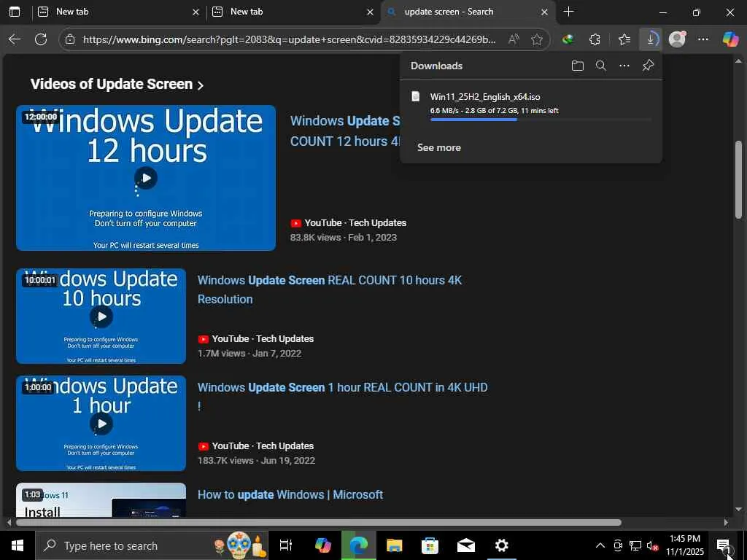Click the ISO download progress bar
The width and height of the screenshot is (747, 560).
click(x=541, y=120)
